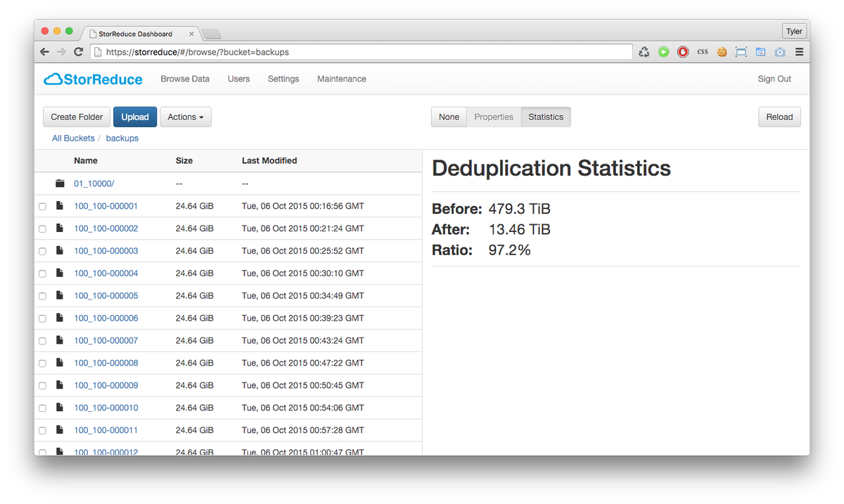
Task: Open the Actions dropdown
Action: (x=185, y=117)
